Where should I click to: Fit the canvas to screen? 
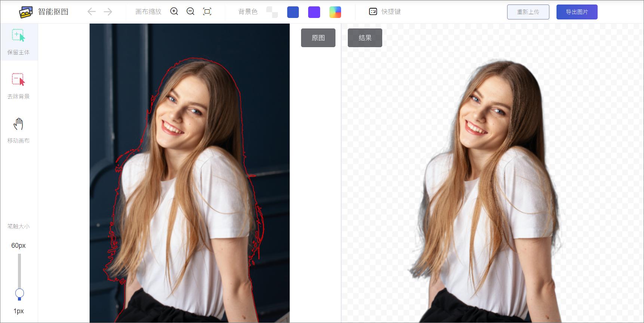point(207,12)
